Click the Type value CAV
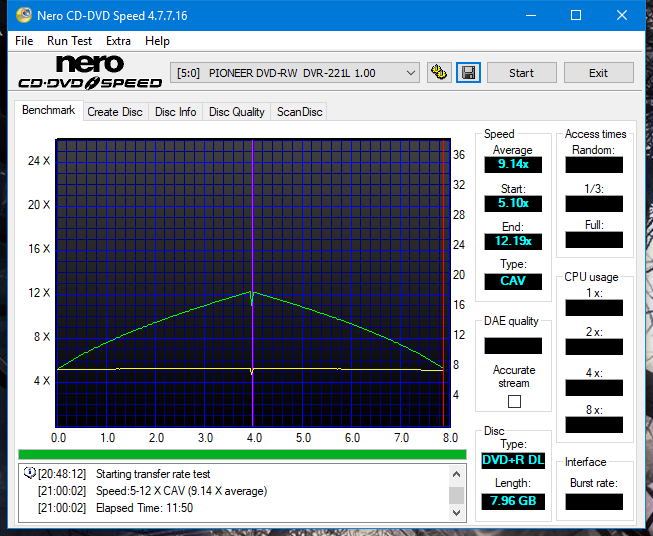 (x=513, y=281)
